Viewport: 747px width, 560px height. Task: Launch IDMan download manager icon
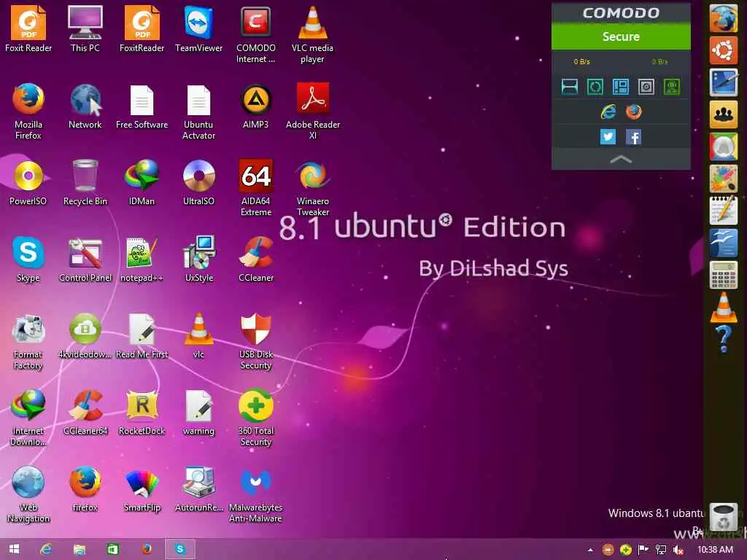coord(142,182)
